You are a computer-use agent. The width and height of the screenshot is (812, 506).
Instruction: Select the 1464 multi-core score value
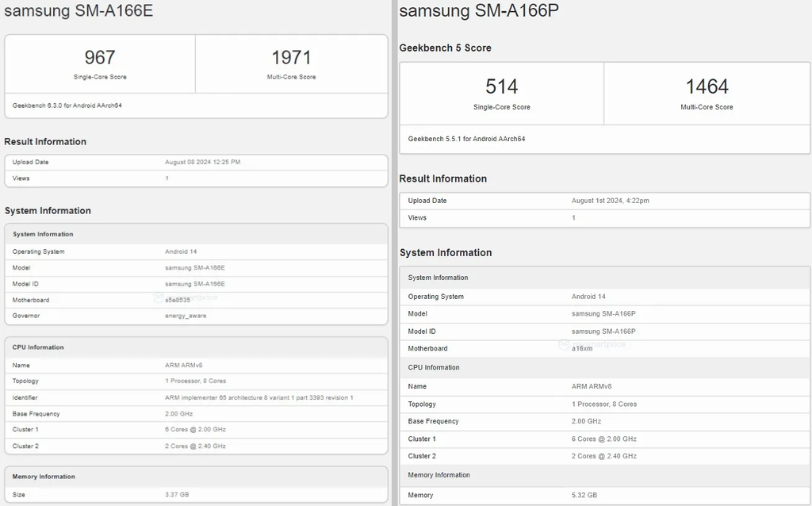(707, 86)
